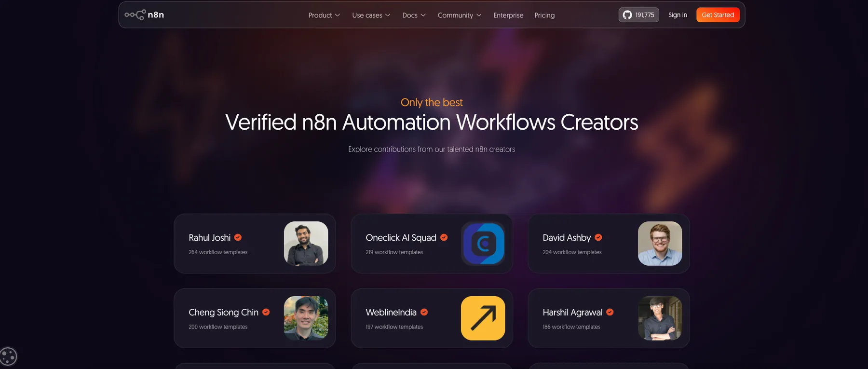Open WeblineIndia yellow arrow logo
This screenshot has height=369, width=868.
483,318
